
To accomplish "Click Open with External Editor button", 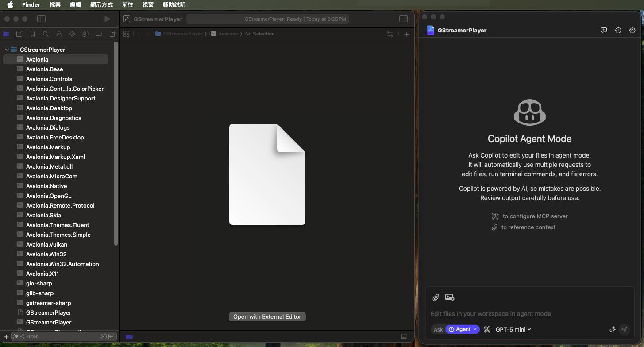I will (x=267, y=317).
